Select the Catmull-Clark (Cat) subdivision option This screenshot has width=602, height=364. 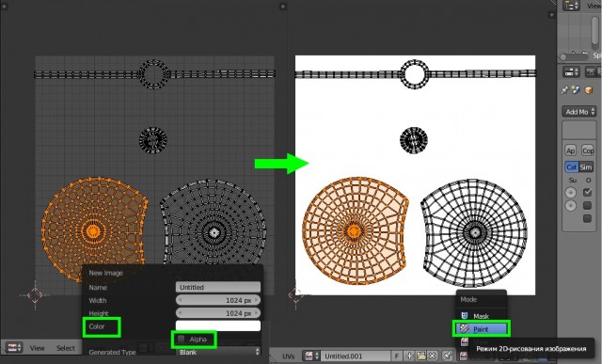point(571,167)
